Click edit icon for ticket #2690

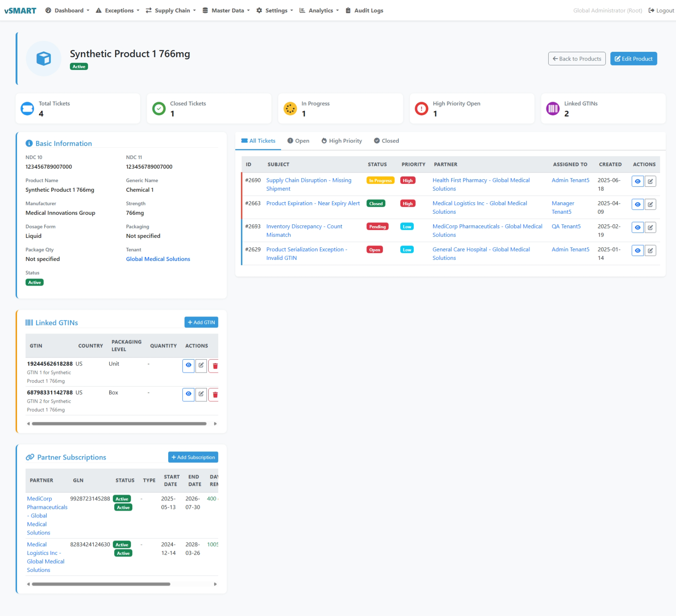tap(650, 182)
